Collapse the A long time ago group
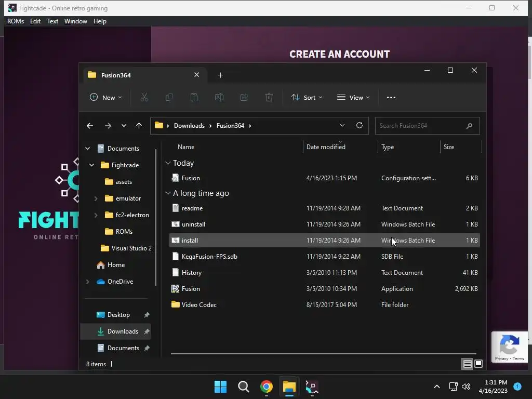532x399 pixels. (x=168, y=193)
